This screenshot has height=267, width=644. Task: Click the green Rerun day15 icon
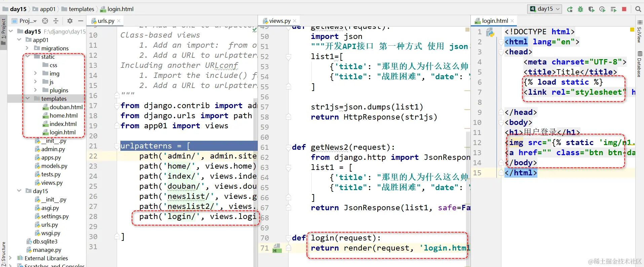coord(570,9)
